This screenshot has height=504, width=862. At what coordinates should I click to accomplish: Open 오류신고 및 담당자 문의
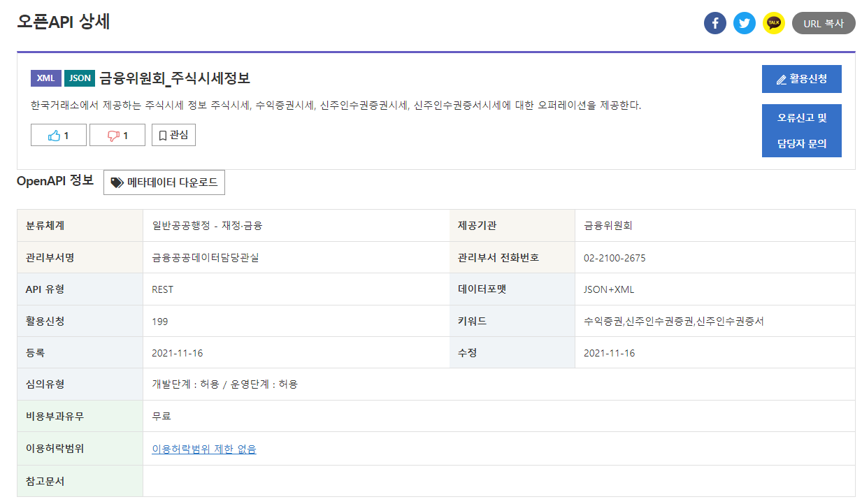pyautogui.click(x=801, y=131)
